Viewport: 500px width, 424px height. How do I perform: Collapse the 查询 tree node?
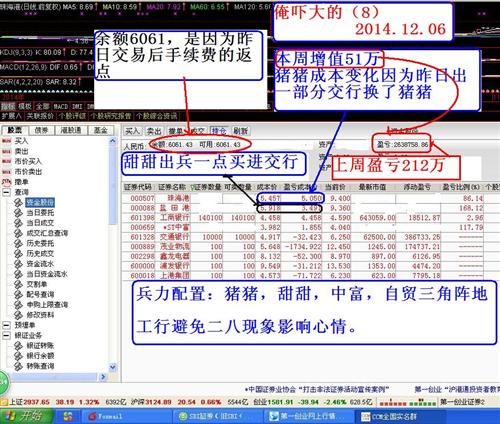6,192
